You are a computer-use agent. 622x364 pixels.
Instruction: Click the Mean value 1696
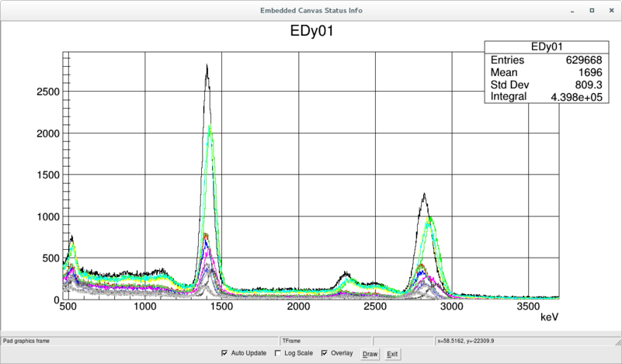[x=590, y=72]
